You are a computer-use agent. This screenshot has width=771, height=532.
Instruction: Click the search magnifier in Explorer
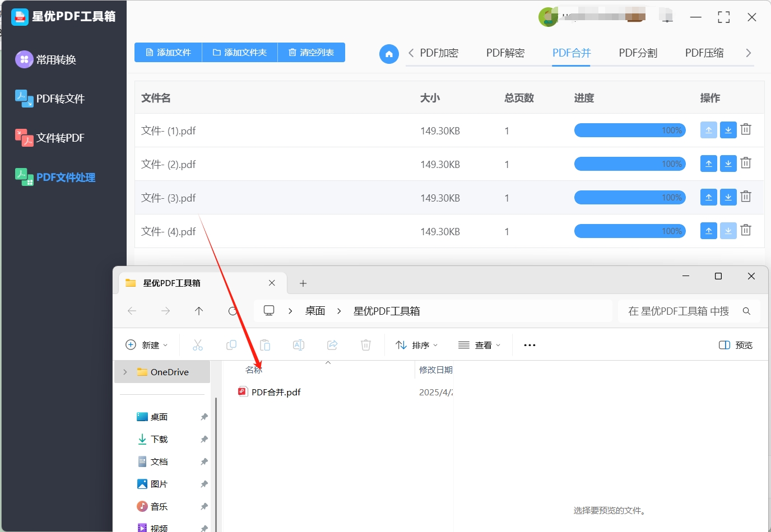pos(746,311)
